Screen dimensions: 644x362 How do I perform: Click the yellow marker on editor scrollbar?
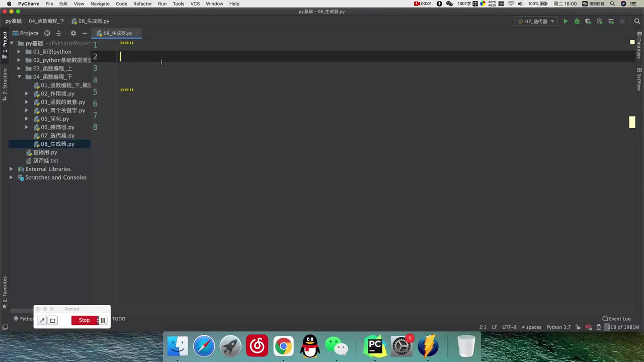tap(632, 122)
